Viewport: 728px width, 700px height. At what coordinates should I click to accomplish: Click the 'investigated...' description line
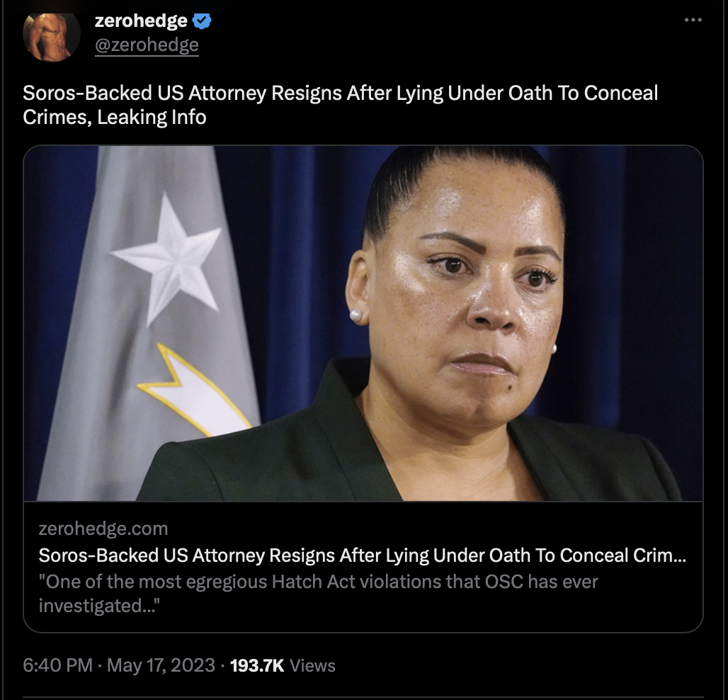(99, 606)
